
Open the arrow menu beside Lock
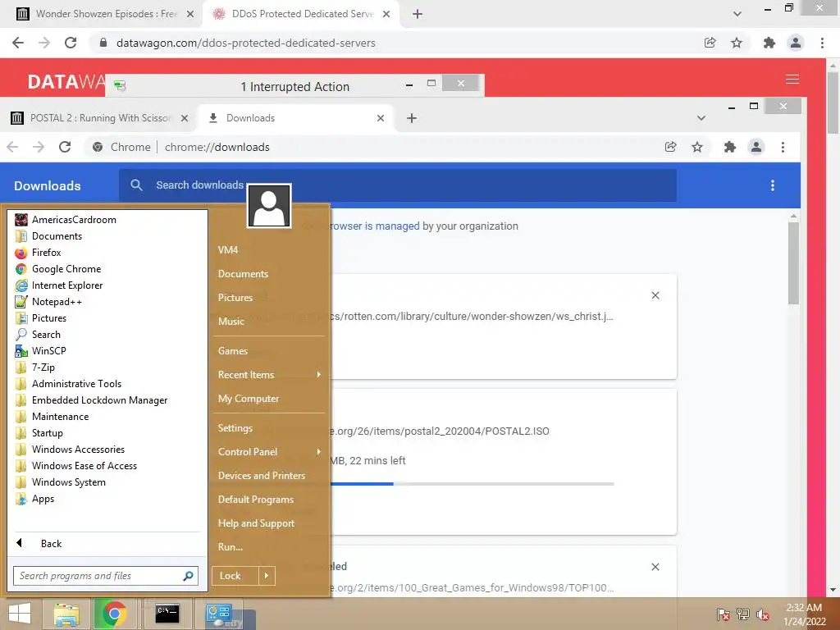click(267, 576)
